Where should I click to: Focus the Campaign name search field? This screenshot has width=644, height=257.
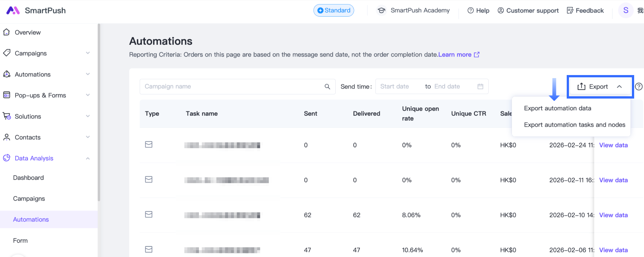click(231, 87)
